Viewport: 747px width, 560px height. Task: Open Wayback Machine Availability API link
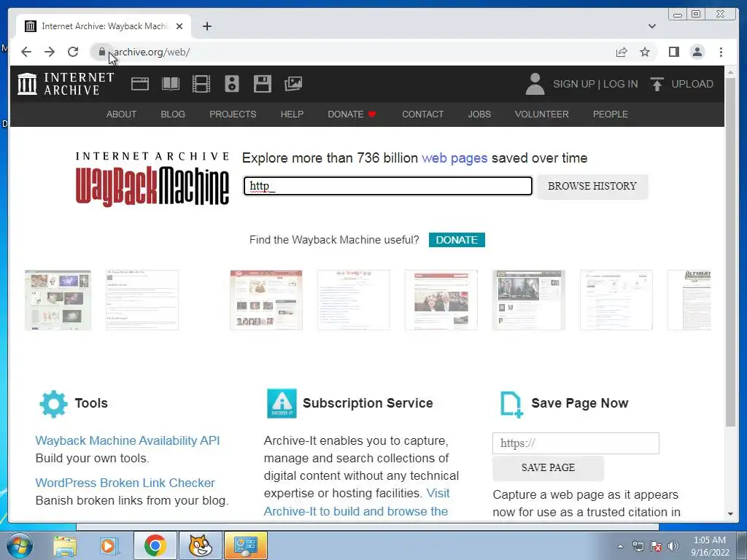point(128,440)
